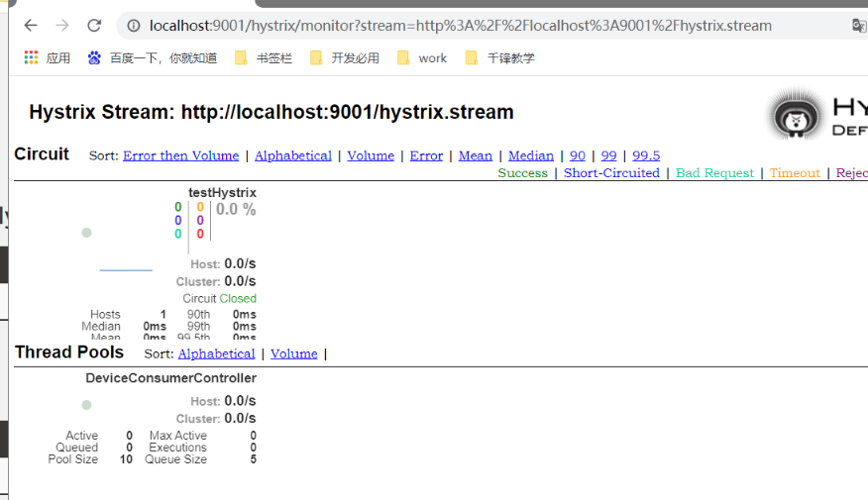Click testHystrix circuit traffic circle
The height and width of the screenshot is (500, 868).
pyautogui.click(x=86, y=233)
